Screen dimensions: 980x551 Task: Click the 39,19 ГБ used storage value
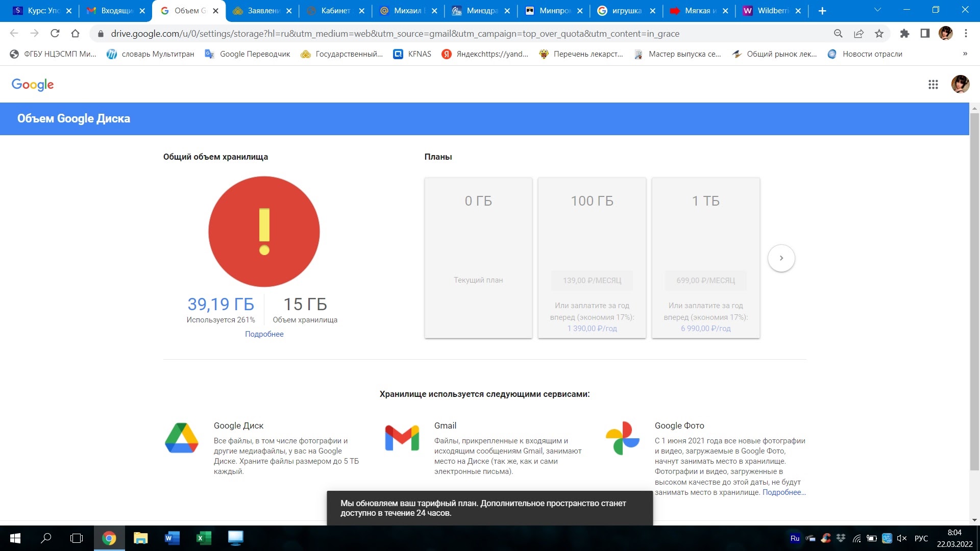(x=220, y=305)
